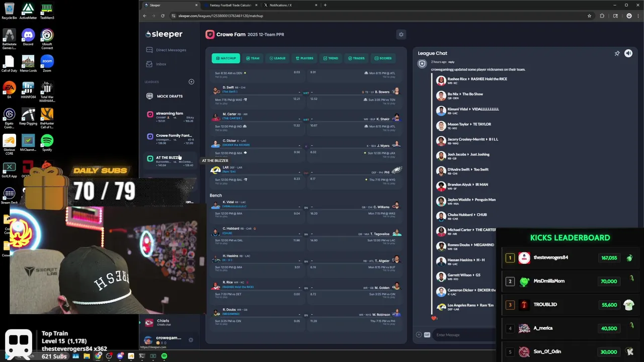The height and width of the screenshot is (362, 644).
Task: Select the Crowe Family Fant... league
Action: coord(170,139)
